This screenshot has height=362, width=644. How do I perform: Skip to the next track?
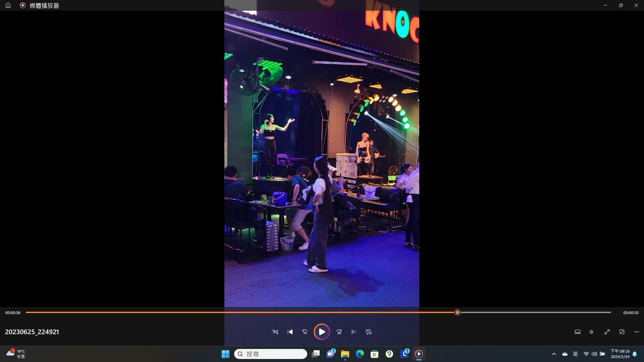354,332
